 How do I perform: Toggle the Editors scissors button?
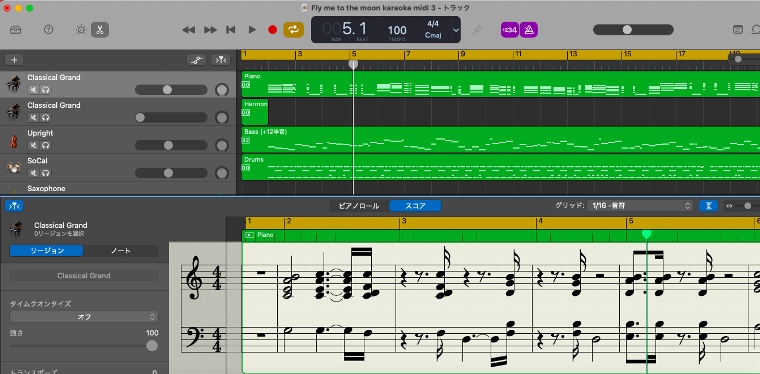(x=100, y=30)
